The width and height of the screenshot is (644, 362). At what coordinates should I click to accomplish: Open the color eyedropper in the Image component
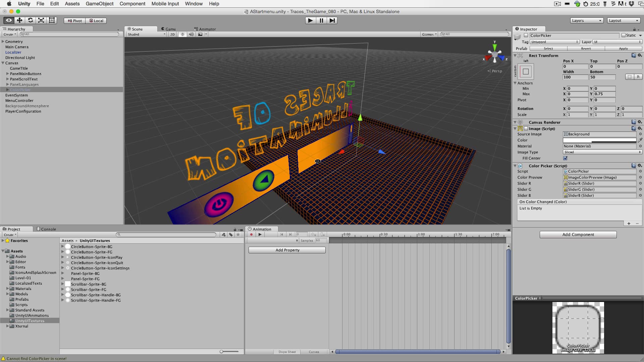[x=640, y=140]
